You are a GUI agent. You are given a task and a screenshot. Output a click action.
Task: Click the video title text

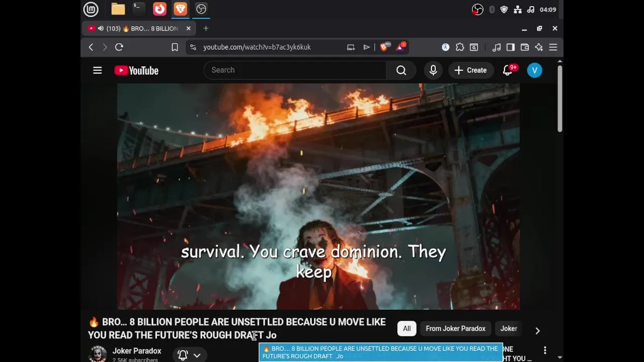click(x=237, y=328)
